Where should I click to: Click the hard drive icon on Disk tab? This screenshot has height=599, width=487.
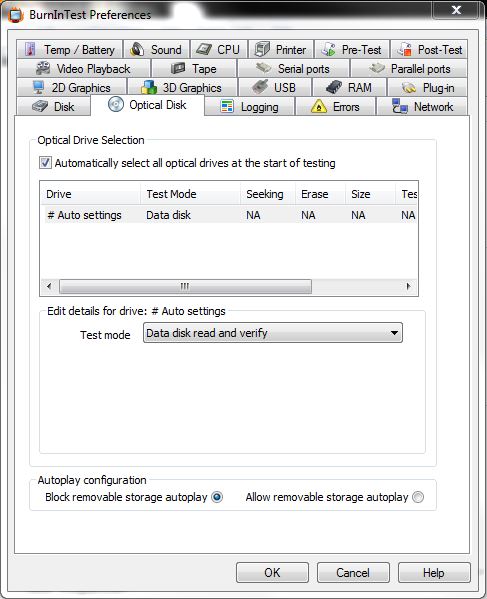click(40, 106)
